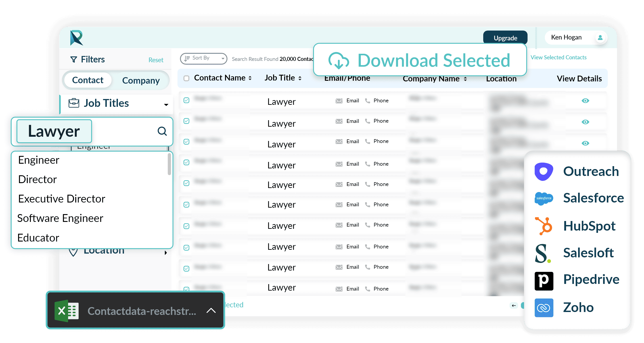This screenshot has height=343, width=644.
Task: Sort by Job Title column arrows
Action: pos(300,78)
